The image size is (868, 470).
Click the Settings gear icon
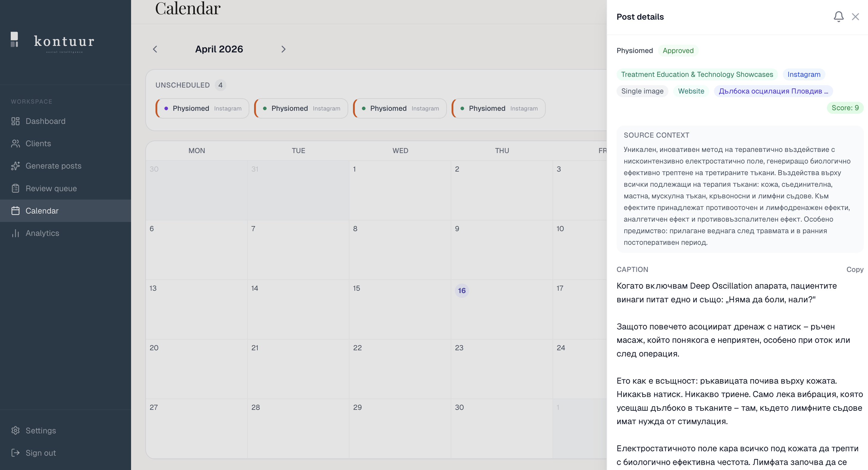click(x=15, y=431)
